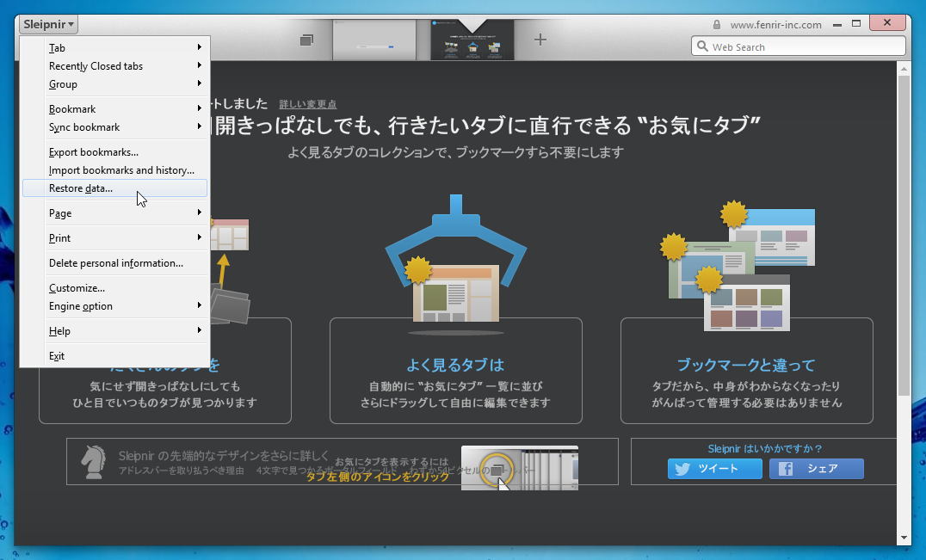
Task: Open Customize settings entry
Action: click(x=115, y=288)
